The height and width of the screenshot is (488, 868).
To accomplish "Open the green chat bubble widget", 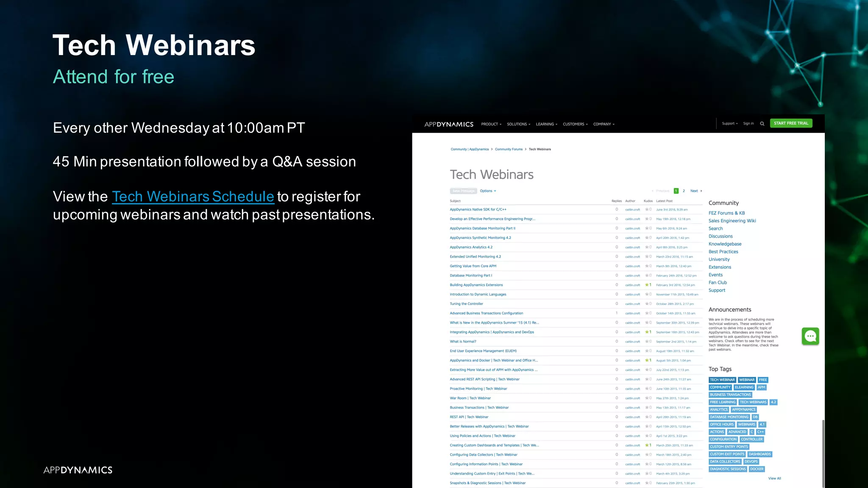I will click(810, 336).
